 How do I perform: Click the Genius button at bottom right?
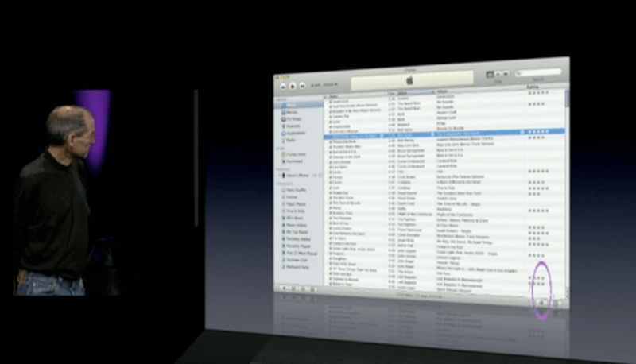542,302
